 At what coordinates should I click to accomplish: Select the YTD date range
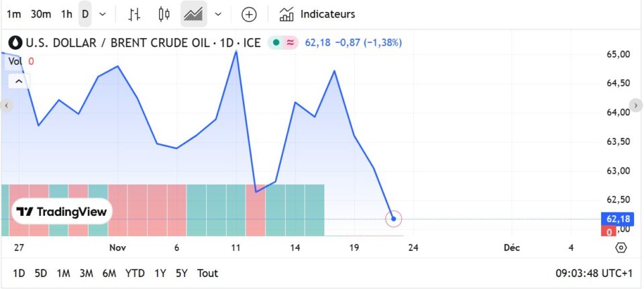pos(135,273)
